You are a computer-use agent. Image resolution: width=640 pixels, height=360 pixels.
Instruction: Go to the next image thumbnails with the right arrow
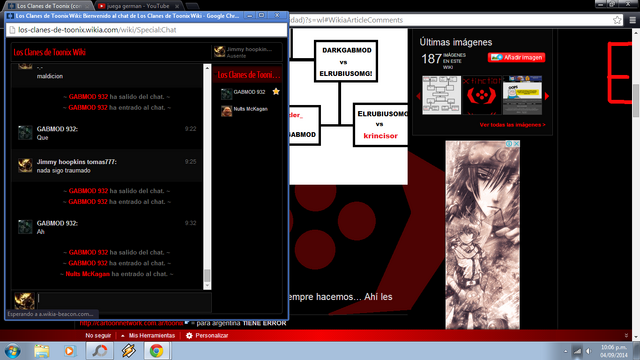coord(547,96)
